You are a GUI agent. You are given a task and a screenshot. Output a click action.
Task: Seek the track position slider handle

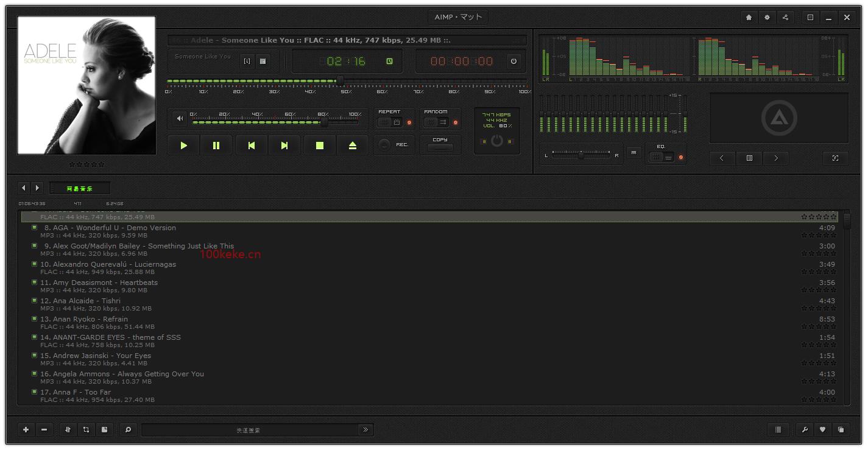(340, 81)
